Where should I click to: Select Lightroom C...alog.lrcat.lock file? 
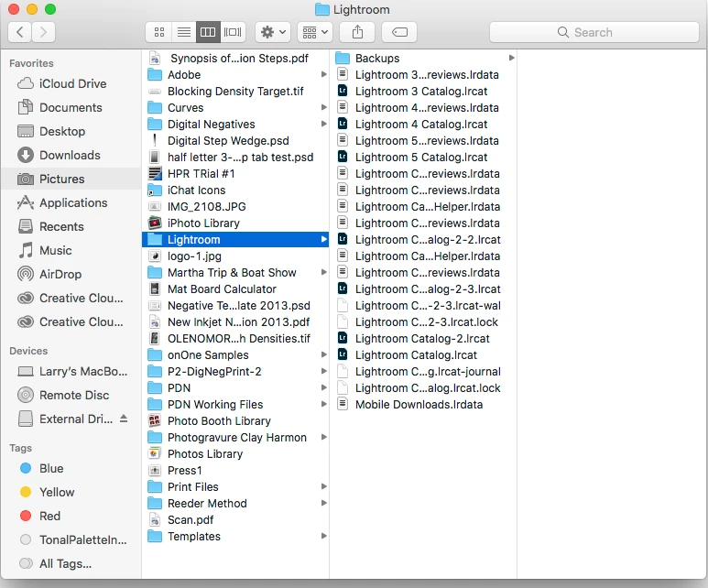tap(423, 388)
